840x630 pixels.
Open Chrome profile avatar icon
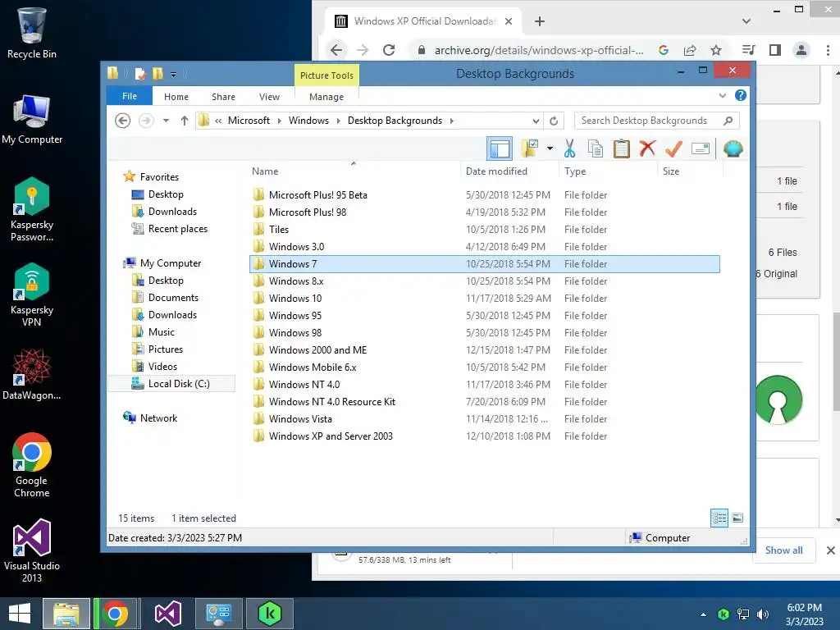[x=801, y=50]
